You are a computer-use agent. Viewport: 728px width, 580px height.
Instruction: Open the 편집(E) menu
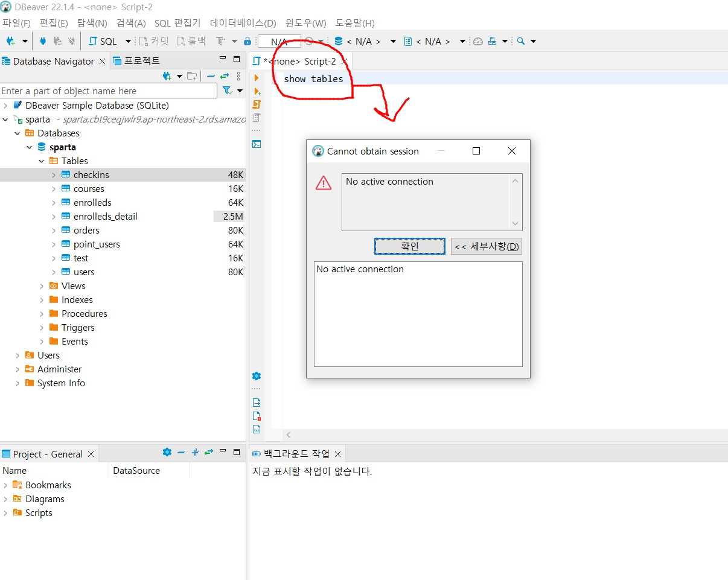point(54,23)
